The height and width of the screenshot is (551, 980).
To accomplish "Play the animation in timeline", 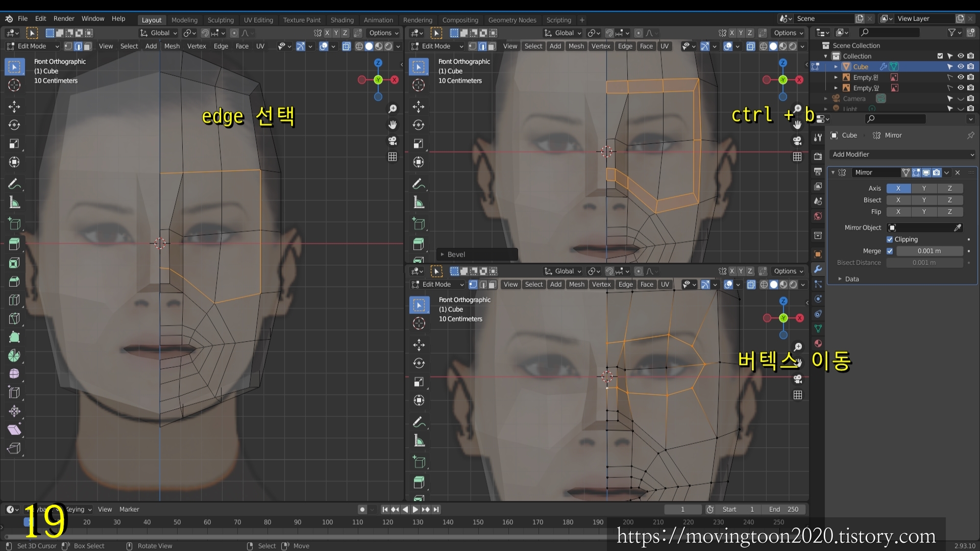I will click(x=415, y=509).
